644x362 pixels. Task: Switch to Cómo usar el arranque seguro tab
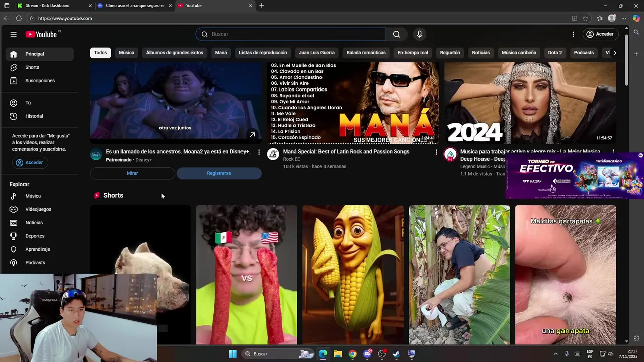point(135,6)
